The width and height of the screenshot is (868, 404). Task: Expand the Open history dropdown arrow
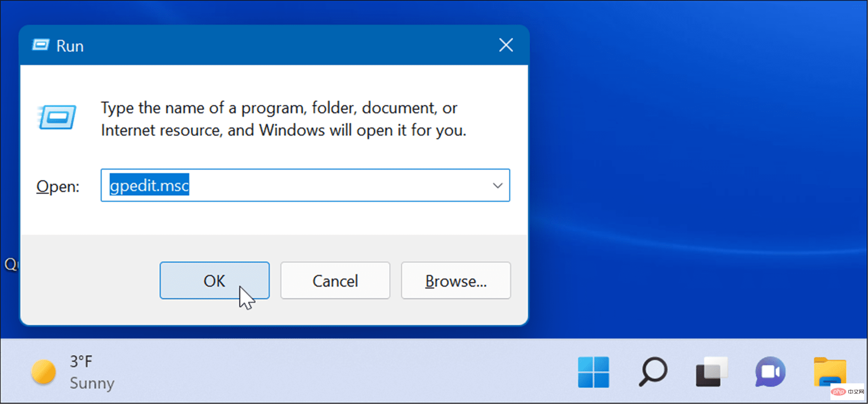[x=498, y=185]
